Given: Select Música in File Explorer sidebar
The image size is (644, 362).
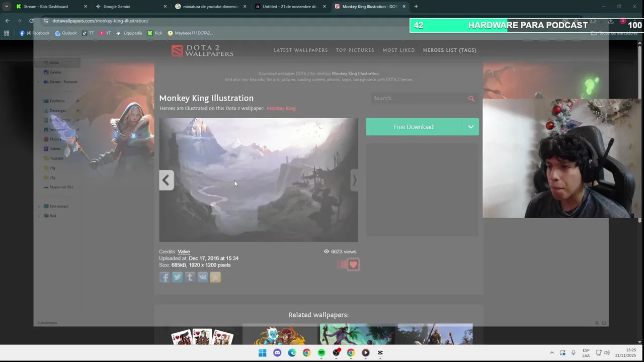Looking at the screenshot, I should (x=52, y=139).
